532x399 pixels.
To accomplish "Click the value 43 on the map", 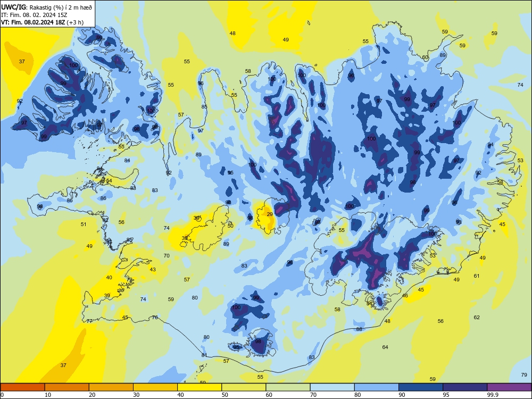I will pyautogui.click(x=153, y=269).
